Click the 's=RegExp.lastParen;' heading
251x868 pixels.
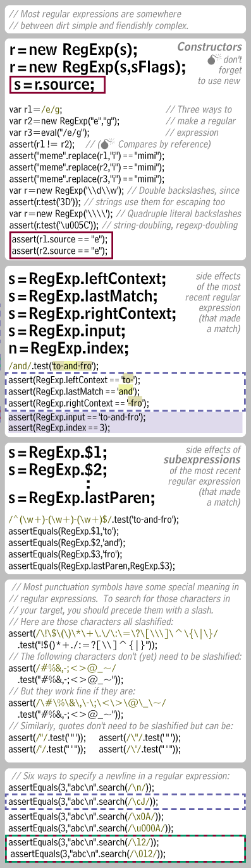pyautogui.click(x=82, y=498)
